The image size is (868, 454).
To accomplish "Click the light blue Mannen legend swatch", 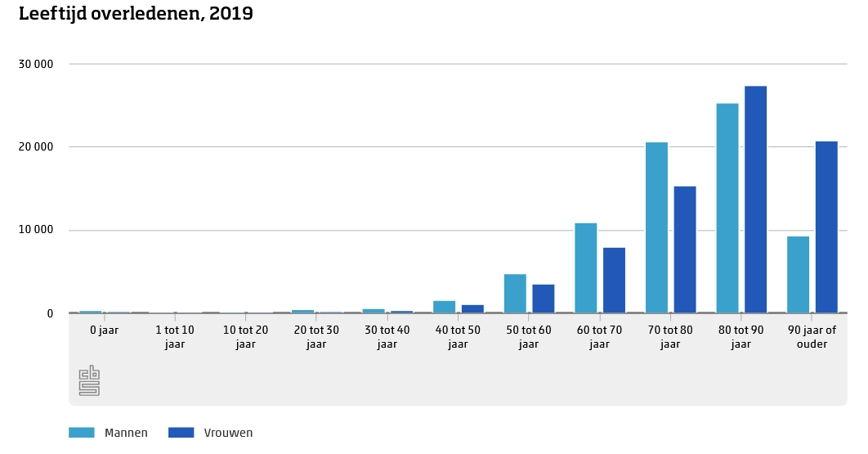I will click(82, 433).
